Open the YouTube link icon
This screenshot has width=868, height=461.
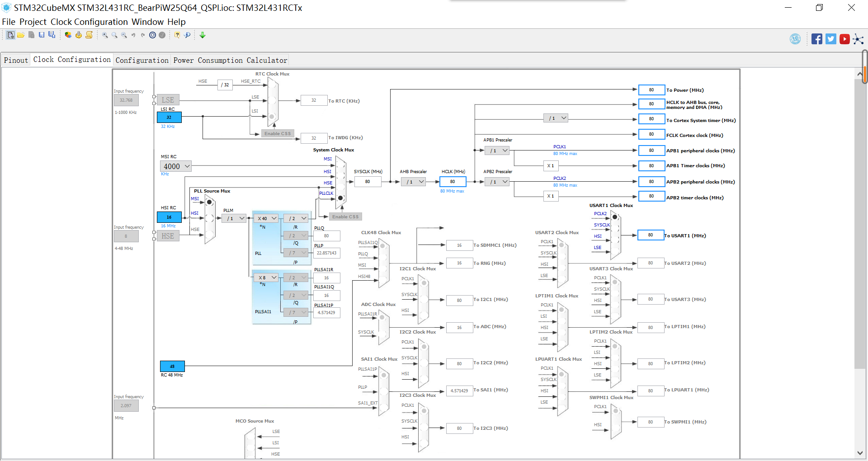pos(844,39)
